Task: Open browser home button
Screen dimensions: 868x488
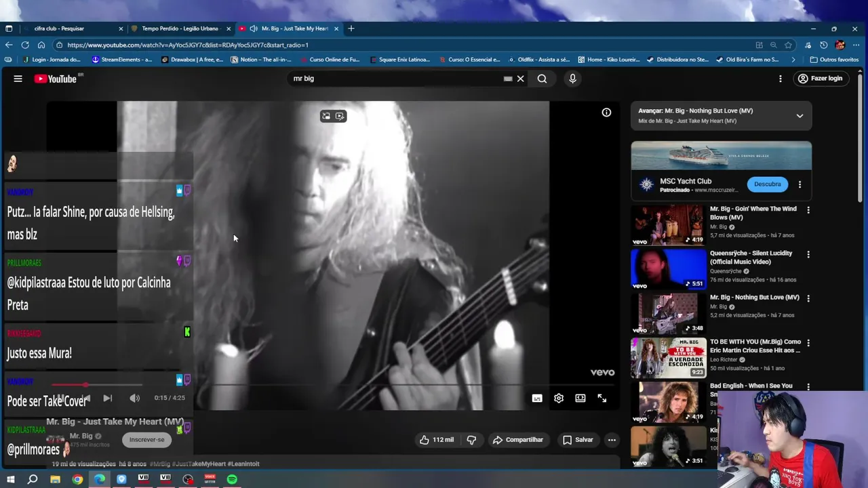Action: coord(41,45)
